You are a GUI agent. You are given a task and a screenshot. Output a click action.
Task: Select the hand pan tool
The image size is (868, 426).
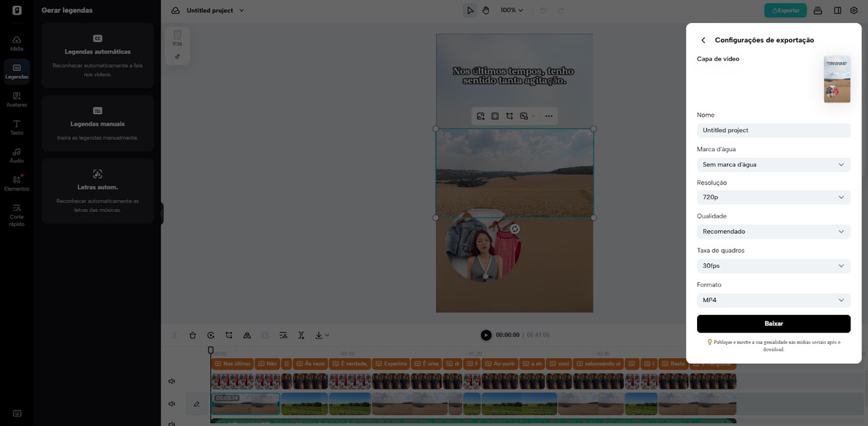coord(486,10)
